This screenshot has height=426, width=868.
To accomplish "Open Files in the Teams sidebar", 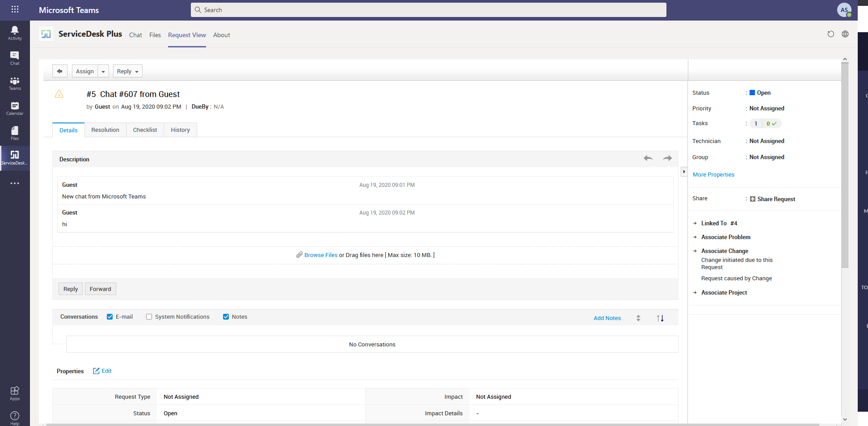I will (15, 133).
